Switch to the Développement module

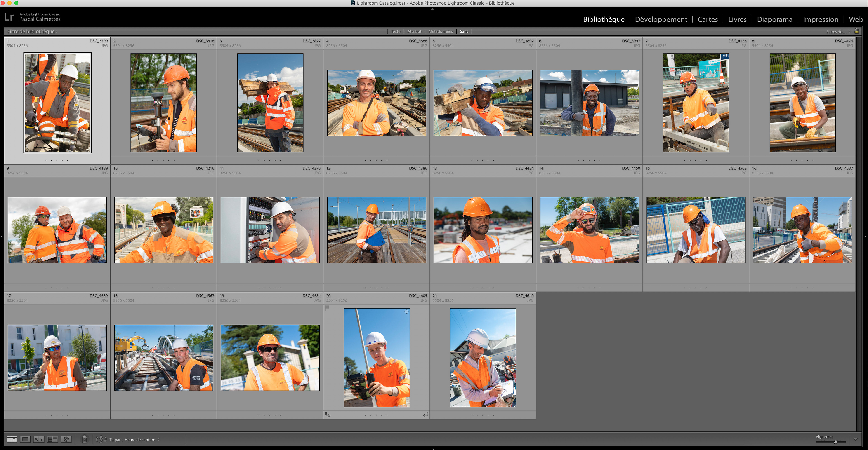[x=661, y=19]
